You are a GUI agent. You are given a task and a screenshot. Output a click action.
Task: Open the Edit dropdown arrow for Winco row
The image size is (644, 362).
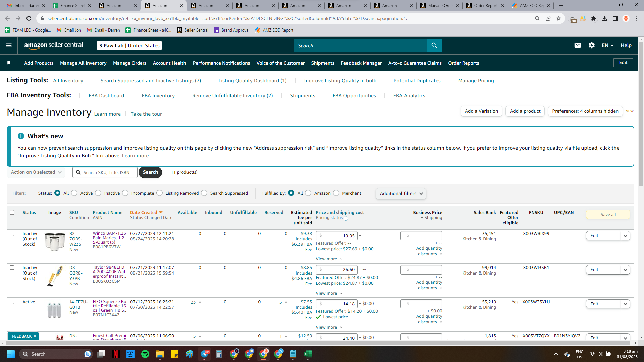coord(625,236)
